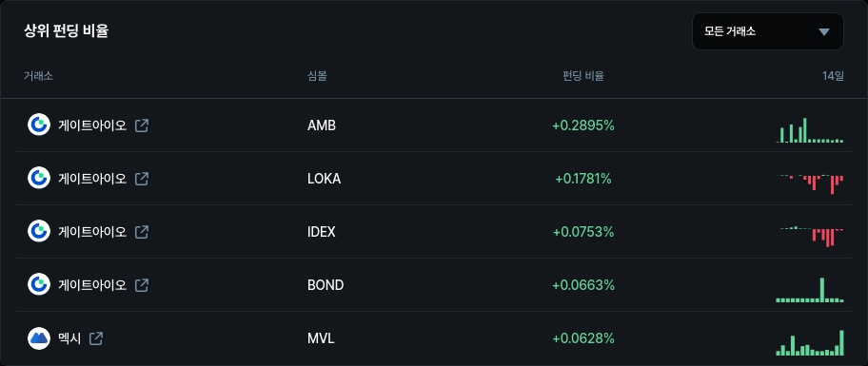The width and height of the screenshot is (868, 366).
Task: Expand the 모든 거래소 dropdown
Action: pos(768,31)
